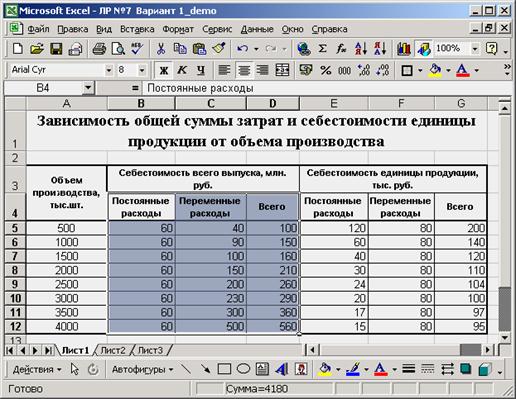Toggle Italic formatting К button
The height and width of the screenshot is (399, 516).
pos(182,70)
